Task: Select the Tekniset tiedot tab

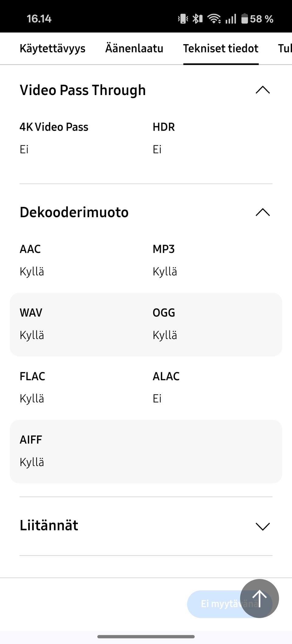Action: coord(221,48)
